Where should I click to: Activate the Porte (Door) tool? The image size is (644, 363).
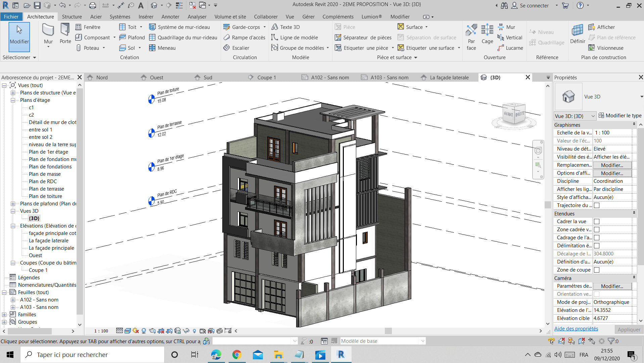[x=65, y=34]
